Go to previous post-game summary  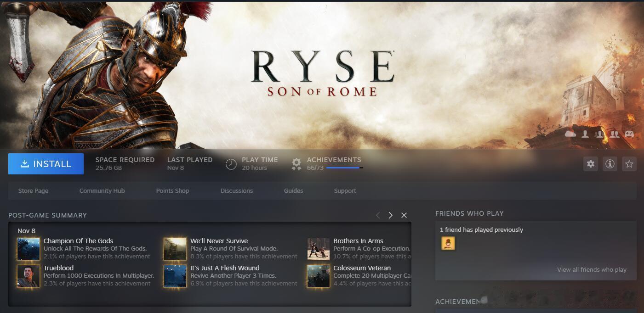coord(378,215)
